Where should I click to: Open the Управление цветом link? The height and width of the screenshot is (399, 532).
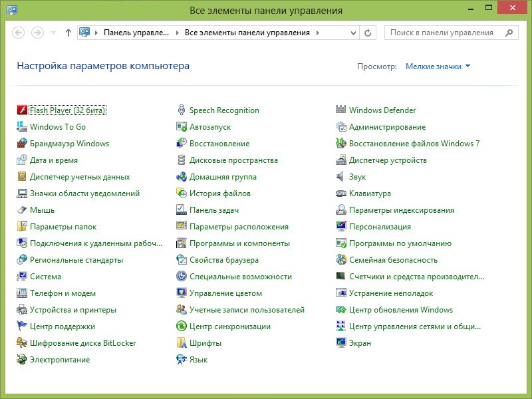point(225,293)
